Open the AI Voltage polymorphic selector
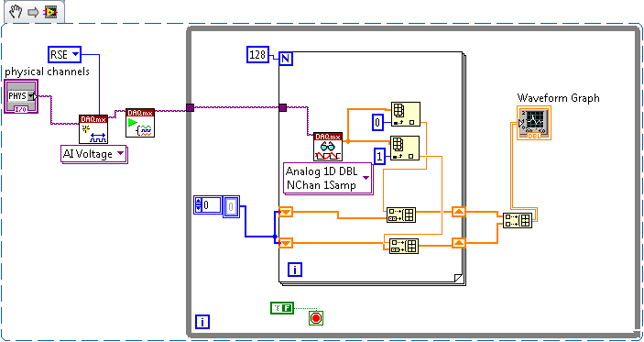644x342 pixels. point(93,154)
